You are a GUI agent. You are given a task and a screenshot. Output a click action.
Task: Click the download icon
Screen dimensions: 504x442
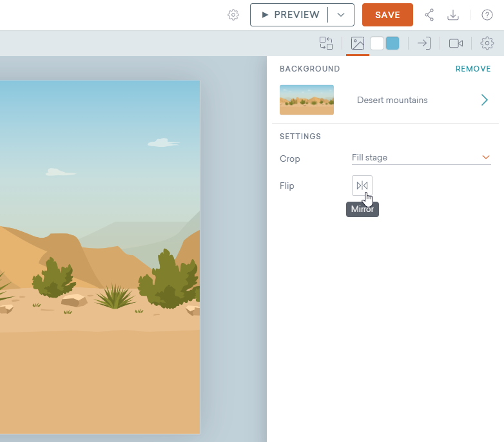pos(453,15)
